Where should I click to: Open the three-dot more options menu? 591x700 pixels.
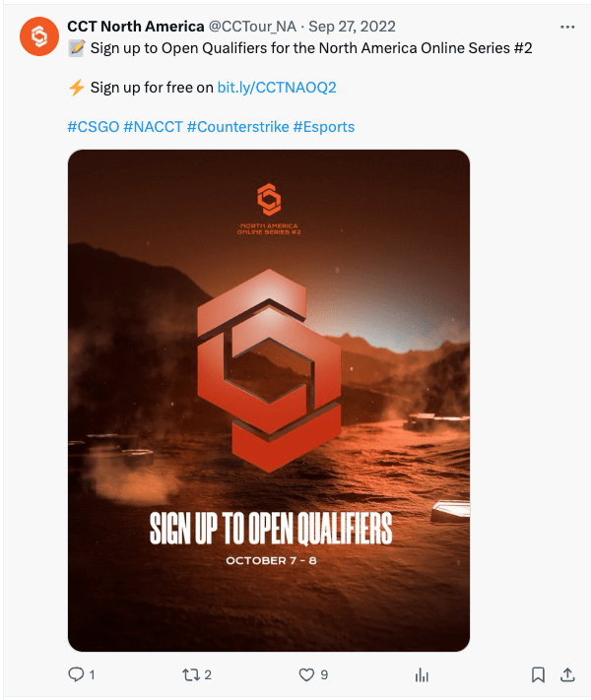point(567,28)
